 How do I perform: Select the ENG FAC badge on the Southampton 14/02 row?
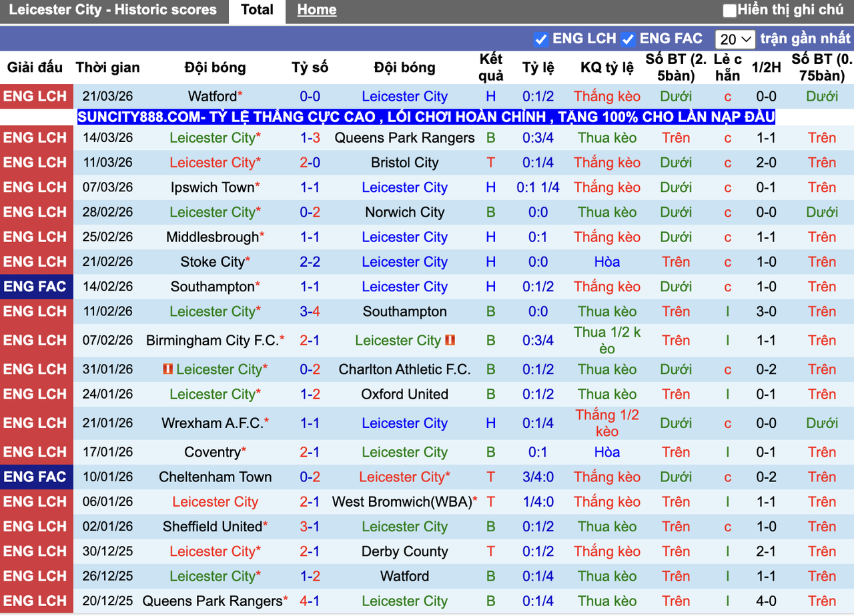click(x=37, y=286)
